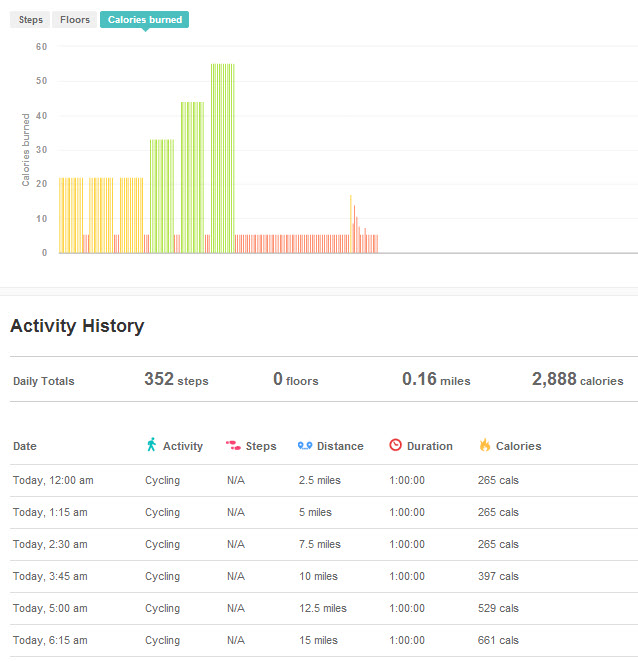Click the Activity column header text

pos(183,446)
